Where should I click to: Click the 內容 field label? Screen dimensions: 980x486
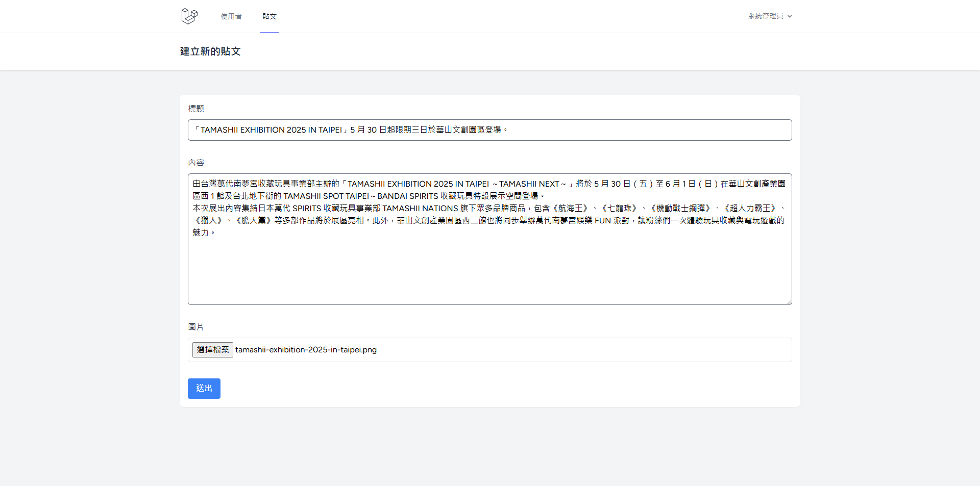tap(196, 163)
